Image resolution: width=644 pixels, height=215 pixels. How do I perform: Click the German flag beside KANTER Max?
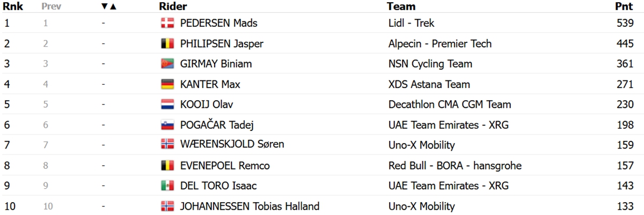[167, 84]
